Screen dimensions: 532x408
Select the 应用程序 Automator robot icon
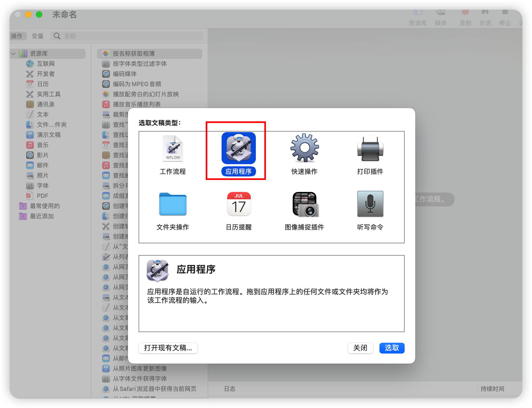(x=238, y=148)
